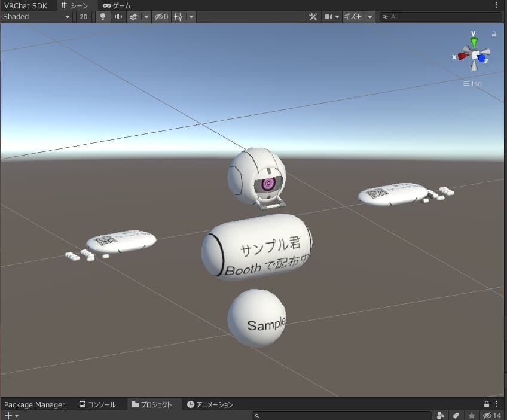Open the コンソール tab
The width and height of the screenshot is (507, 420).
97,404
